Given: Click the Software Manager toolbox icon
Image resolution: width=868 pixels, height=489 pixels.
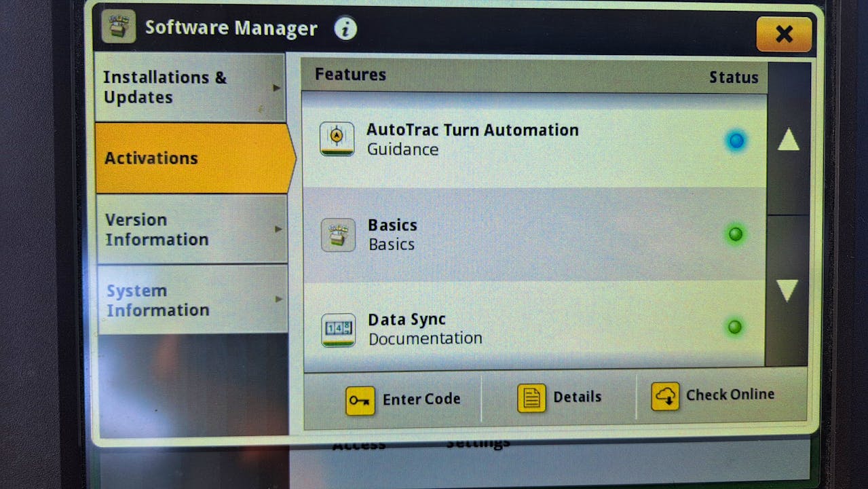Looking at the screenshot, I should pyautogui.click(x=119, y=27).
